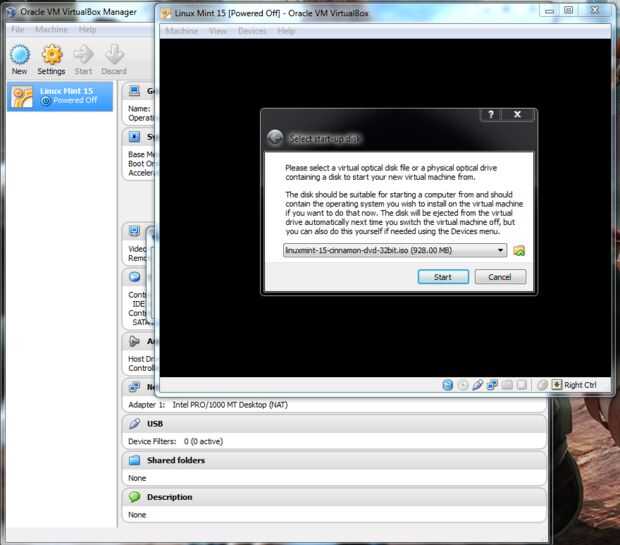The width and height of the screenshot is (620, 545).
Task: Click USB devices icon in VM status bar
Action: (x=478, y=385)
